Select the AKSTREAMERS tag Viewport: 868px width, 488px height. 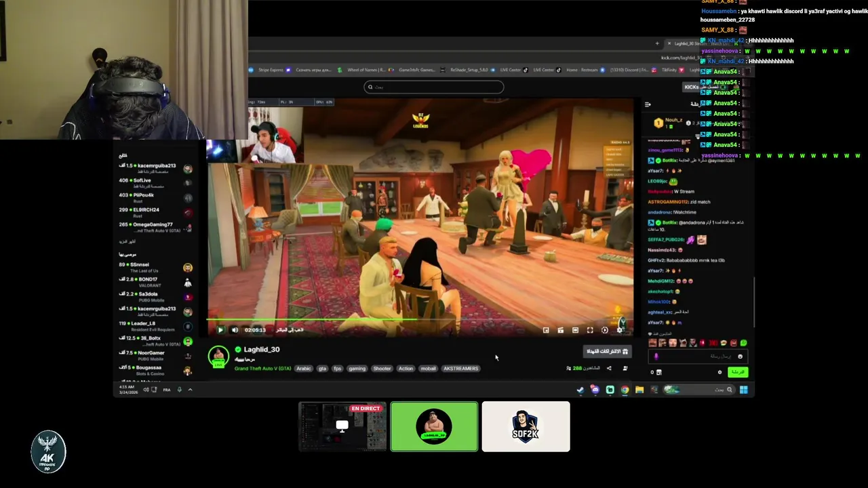coord(460,369)
